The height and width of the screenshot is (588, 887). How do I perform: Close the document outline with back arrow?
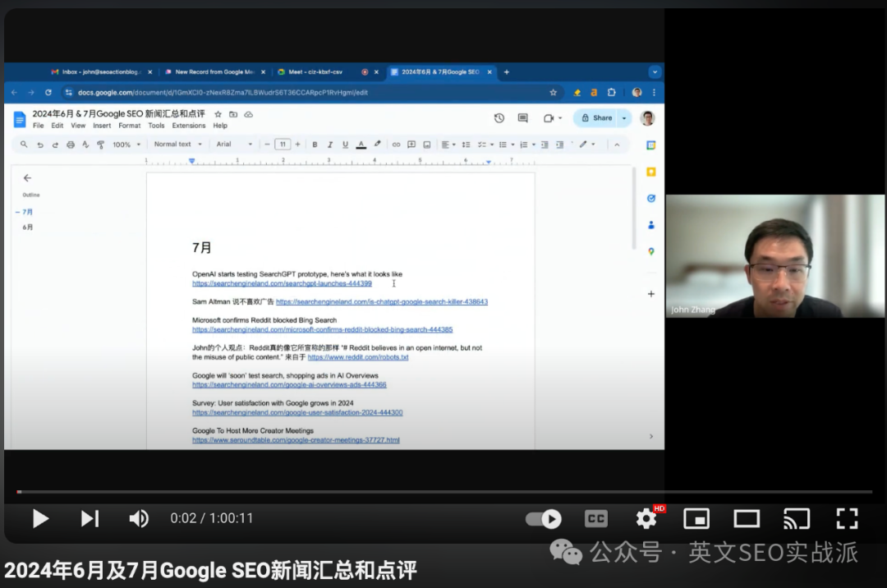27,178
